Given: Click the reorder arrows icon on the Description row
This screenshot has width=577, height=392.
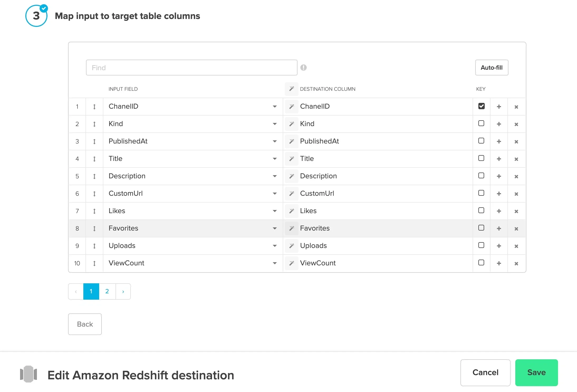Looking at the screenshot, I should [94, 176].
